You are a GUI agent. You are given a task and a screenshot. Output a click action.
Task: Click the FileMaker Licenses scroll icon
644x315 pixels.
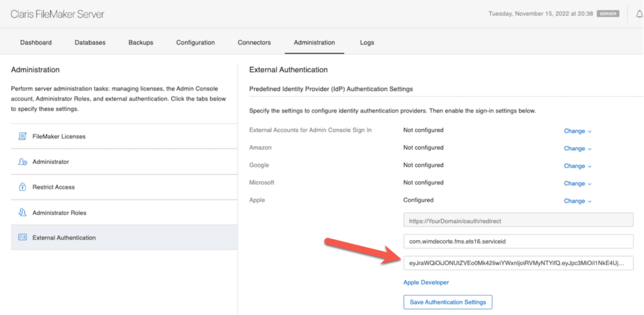click(22, 136)
